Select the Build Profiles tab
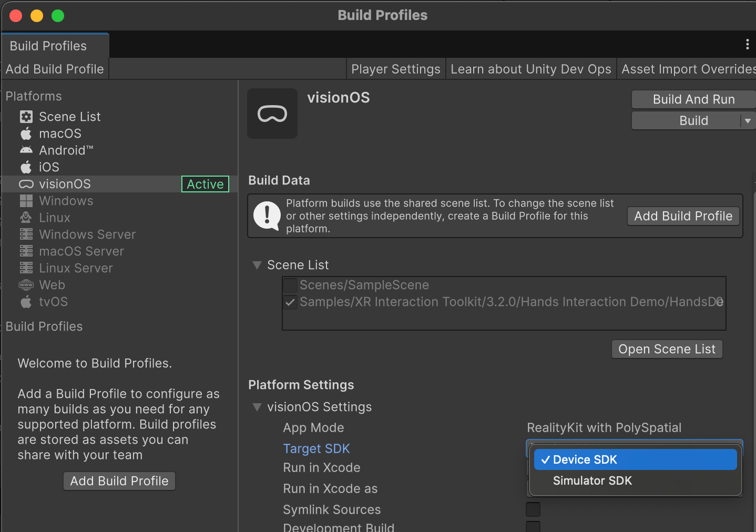Viewport: 756px width, 532px height. (55, 46)
